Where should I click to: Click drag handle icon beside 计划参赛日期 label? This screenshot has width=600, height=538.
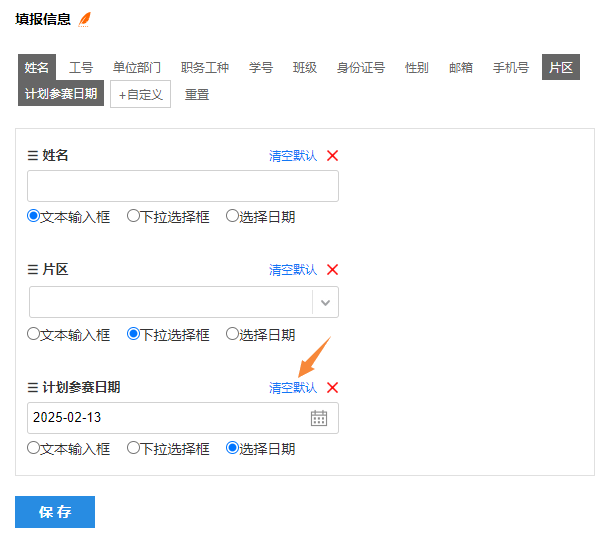(33, 388)
